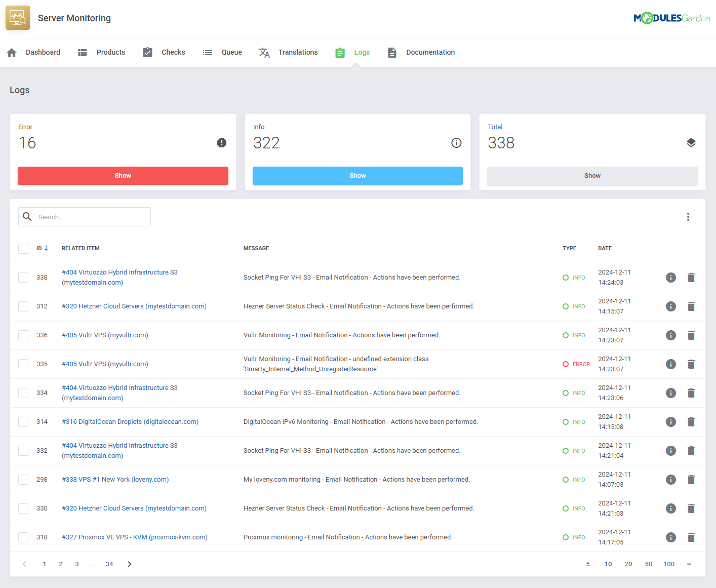Delete log entry 338 using trash icon
This screenshot has height=588, width=716.
coord(691,278)
